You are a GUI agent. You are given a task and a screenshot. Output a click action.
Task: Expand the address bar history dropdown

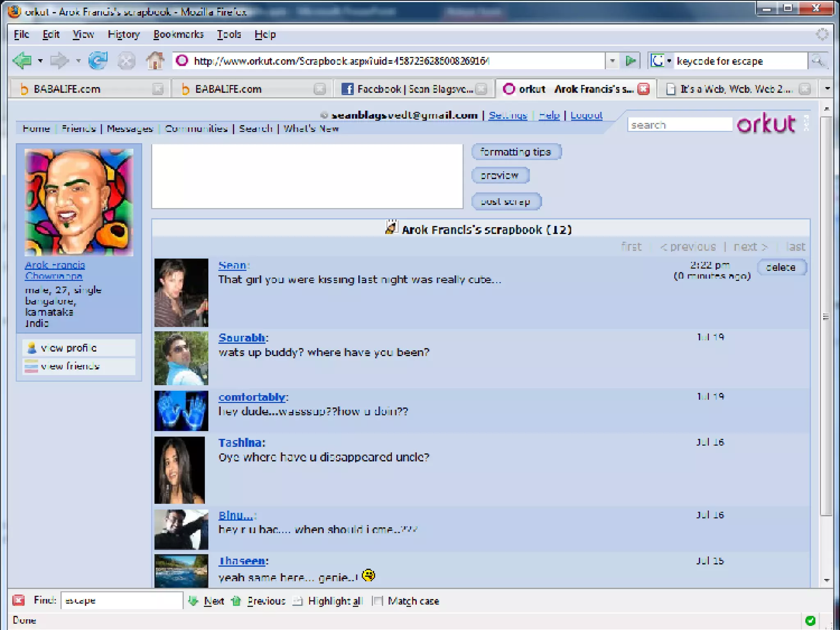pos(612,61)
